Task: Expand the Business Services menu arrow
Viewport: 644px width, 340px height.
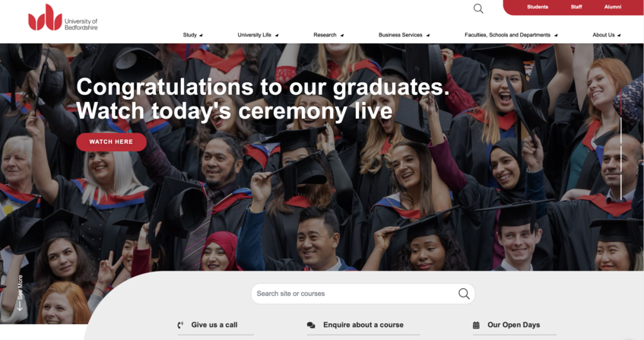Action: tap(427, 35)
